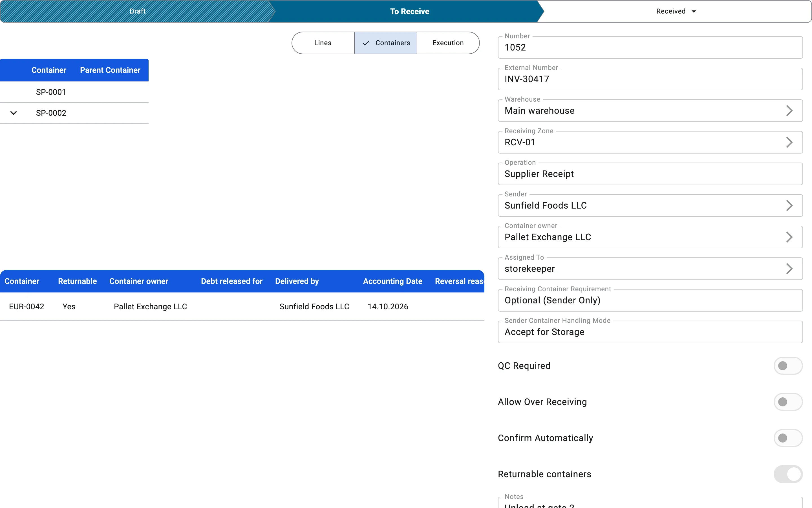812x508 pixels.
Task: Click the EUR-0042 container cell
Action: click(x=27, y=306)
